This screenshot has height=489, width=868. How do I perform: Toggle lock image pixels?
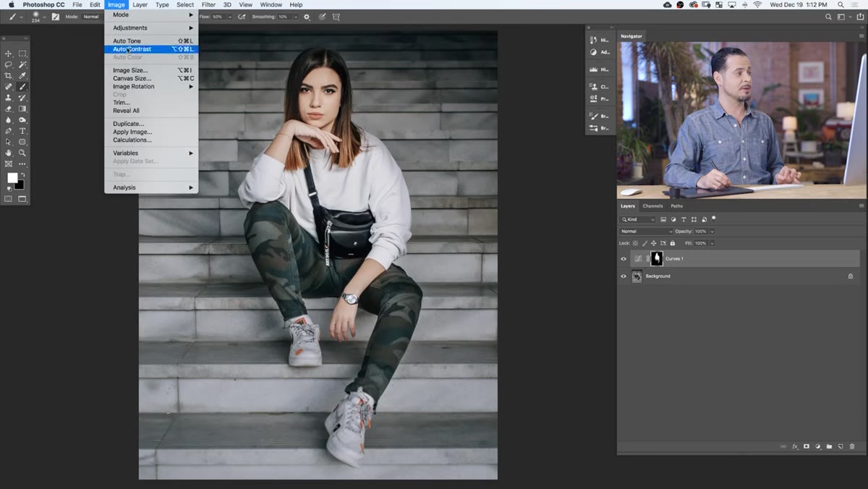pos(645,243)
